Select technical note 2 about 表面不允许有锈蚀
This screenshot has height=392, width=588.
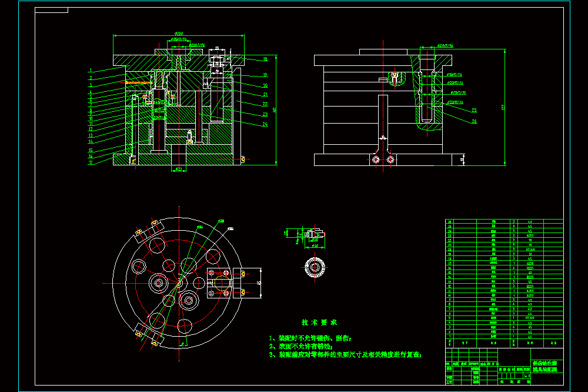pyautogui.click(x=300, y=347)
